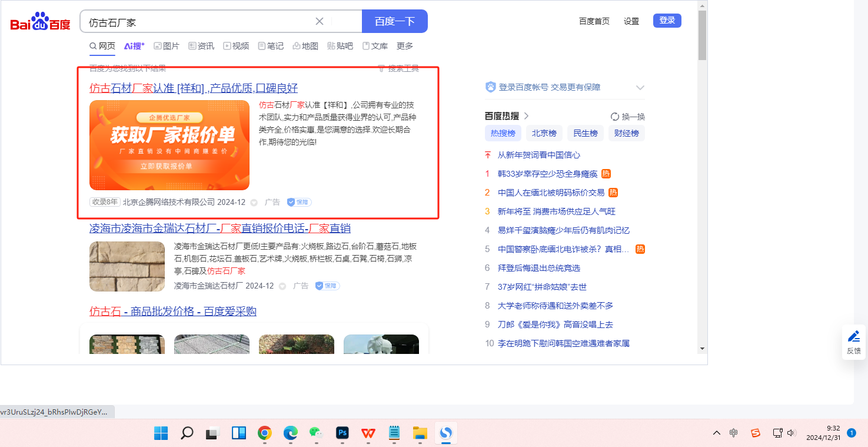
Task: Click the Sogou input method tray icon
Action: (x=756, y=433)
